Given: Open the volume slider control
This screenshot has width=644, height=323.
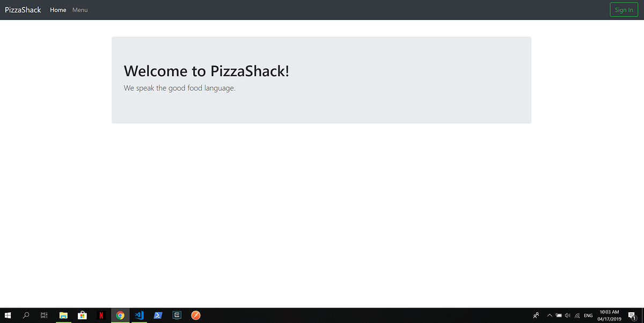Looking at the screenshot, I should click(567, 315).
